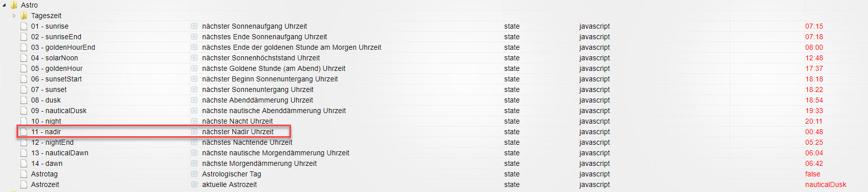The height and width of the screenshot is (192, 868).
Task: Click the state icon beside nächster Sonnenaufgang Uhrzeit
Action: pyautogui.click(x=194, y=26)
